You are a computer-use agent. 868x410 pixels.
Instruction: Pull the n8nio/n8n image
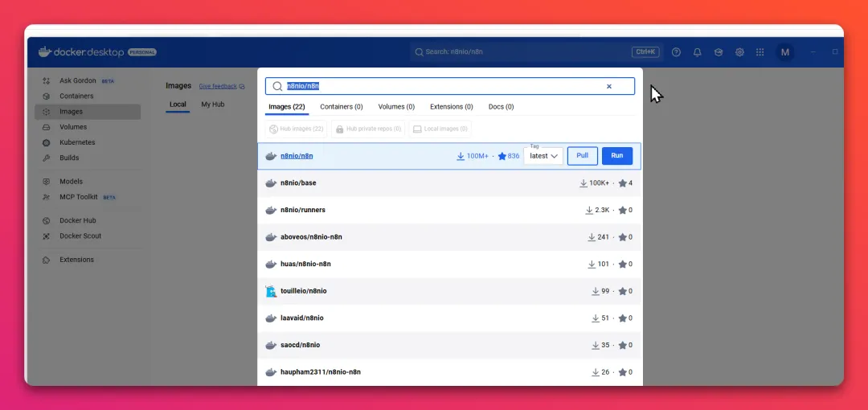point(583,156)
